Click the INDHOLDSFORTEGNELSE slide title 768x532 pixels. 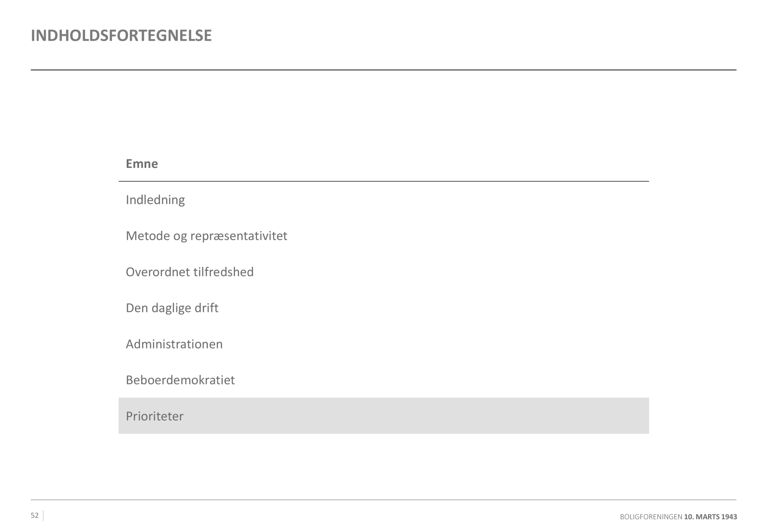[x=121, y=35]
